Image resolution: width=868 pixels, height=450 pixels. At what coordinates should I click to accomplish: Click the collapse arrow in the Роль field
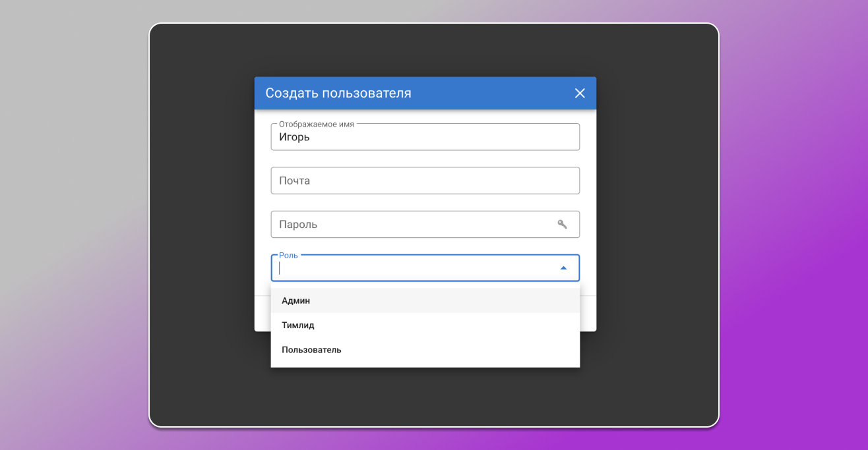coord(563,267)
